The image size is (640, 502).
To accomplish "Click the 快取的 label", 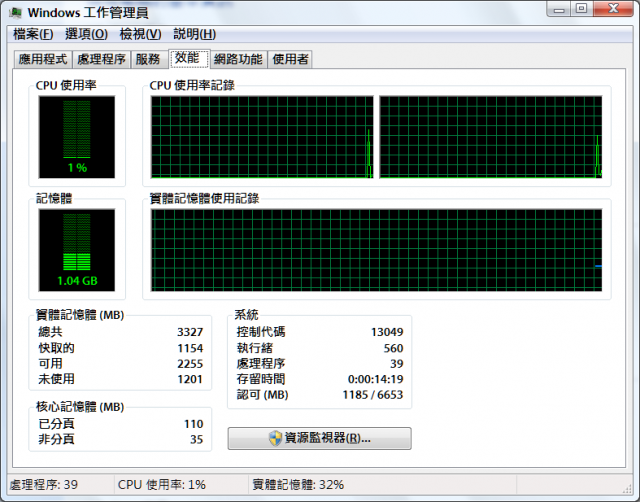I will (x=56, y=348).
